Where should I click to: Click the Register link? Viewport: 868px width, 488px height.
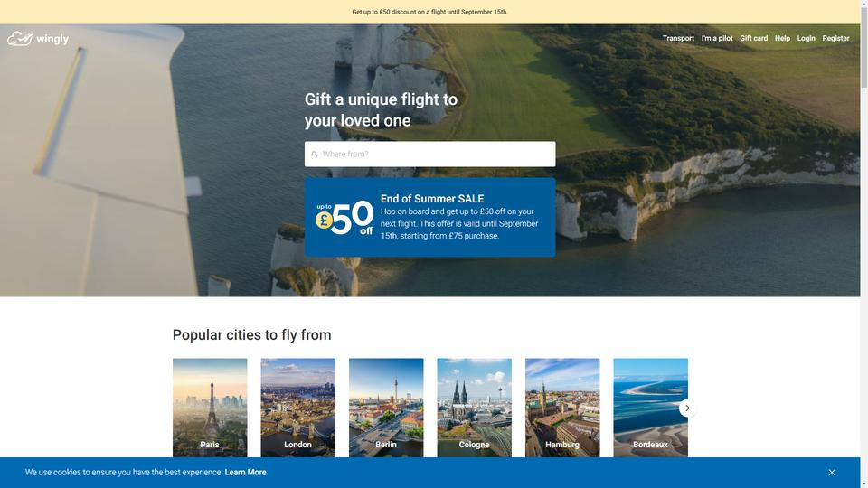point(835,38)
